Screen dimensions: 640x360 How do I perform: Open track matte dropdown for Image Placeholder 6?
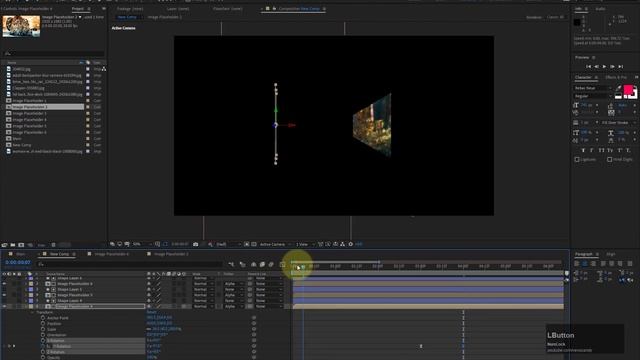(233, 284)
